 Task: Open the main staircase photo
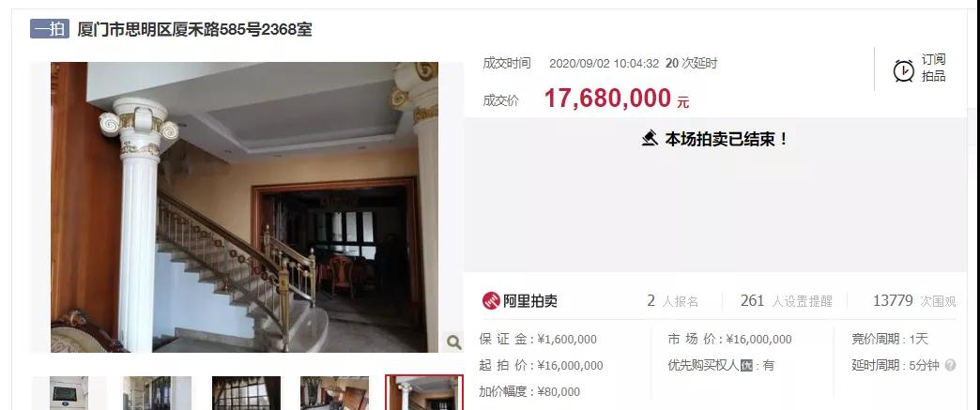click(x=244, y=206)
